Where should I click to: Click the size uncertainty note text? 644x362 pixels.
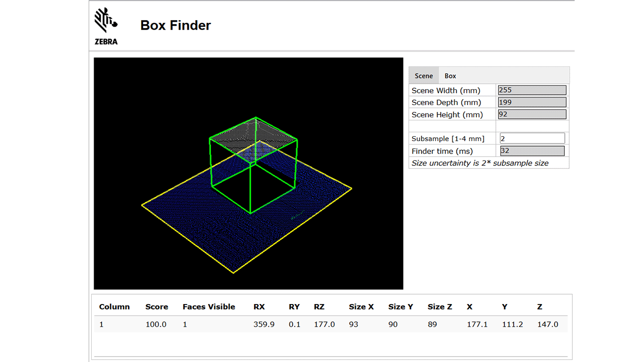480,163
